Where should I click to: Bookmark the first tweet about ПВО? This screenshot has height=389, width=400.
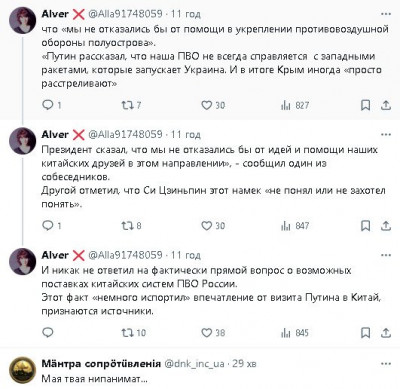coord(366,105)
